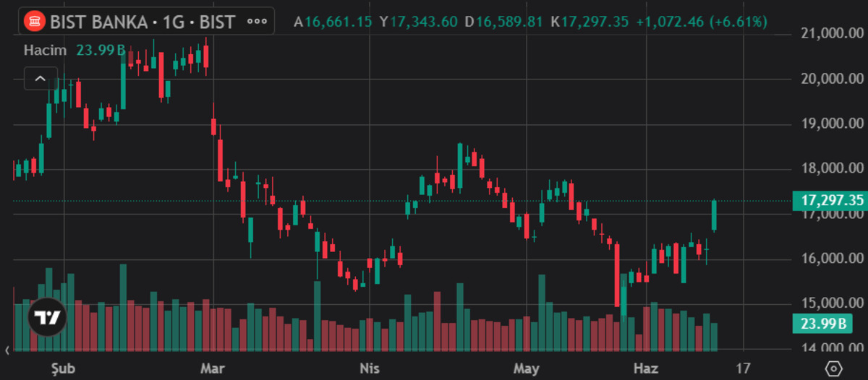Collapse the indicator legend with the chevron button
The height and width of the screenshot is (380, 868).
(41, 78)
